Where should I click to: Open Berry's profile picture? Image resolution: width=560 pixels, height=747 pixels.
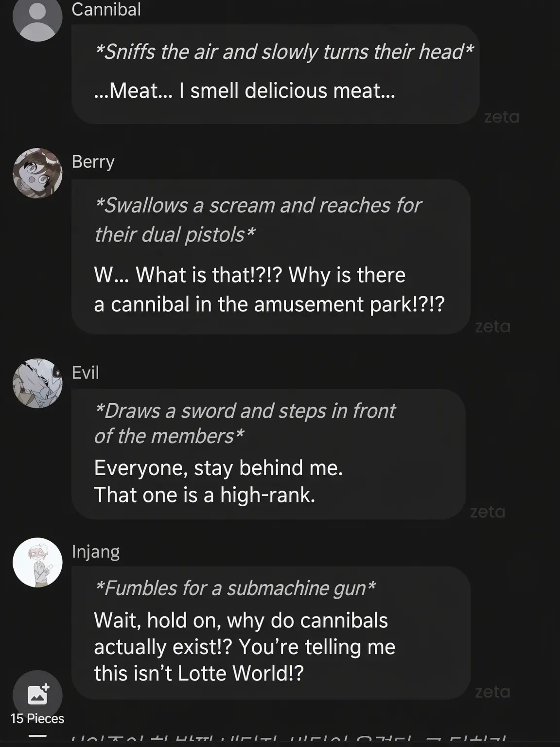pyautogui.click(x=37, y=173)
